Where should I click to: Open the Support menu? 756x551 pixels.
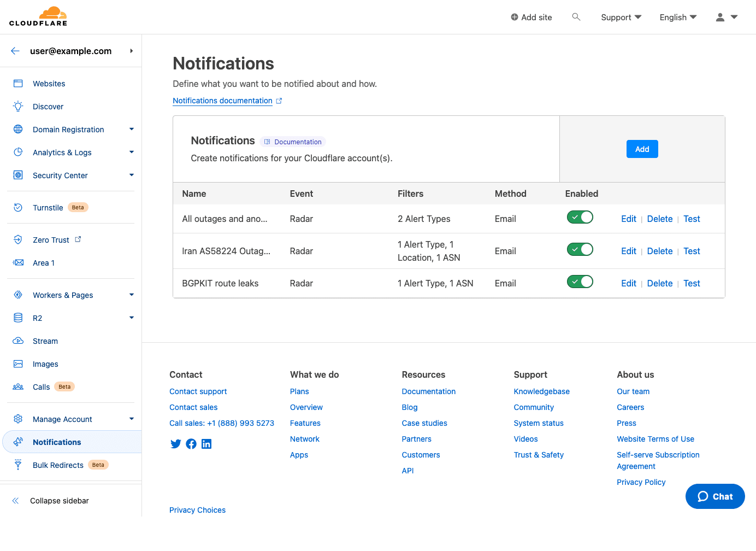621,17
